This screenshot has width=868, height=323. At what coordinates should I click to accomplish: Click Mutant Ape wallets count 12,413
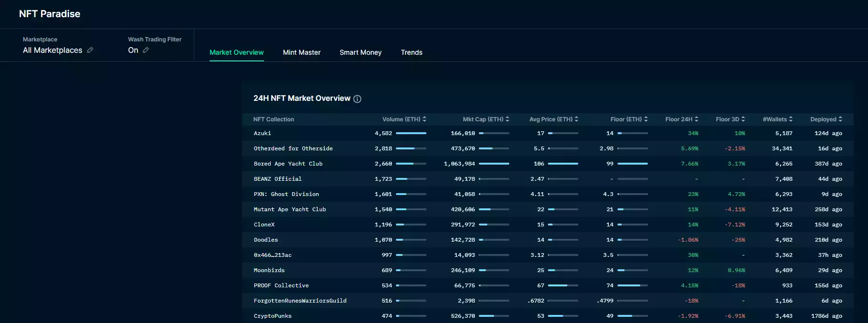(782, 209)
